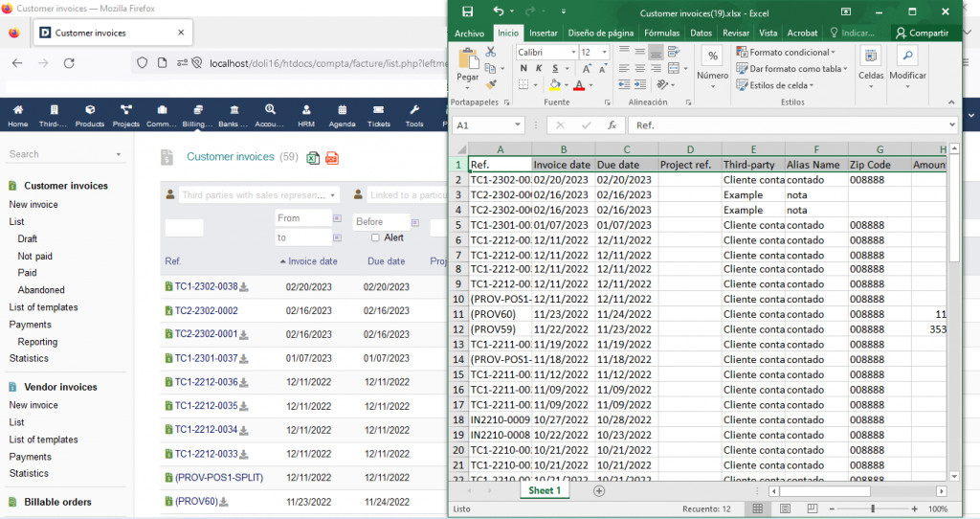Expand the Formato condicional dropdown

pyautogui.click(x=834, y=53)
